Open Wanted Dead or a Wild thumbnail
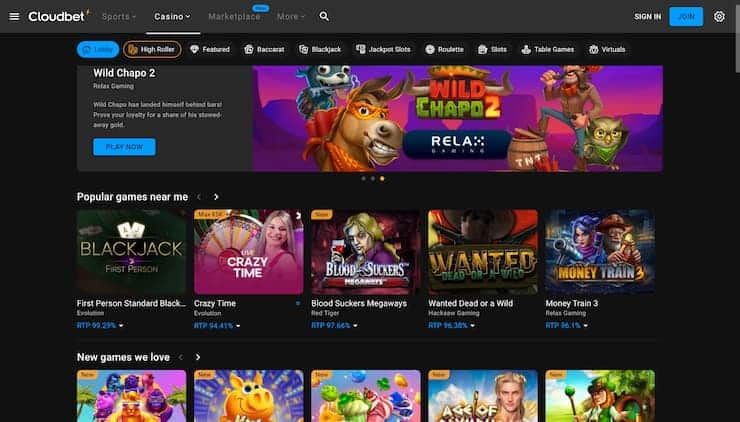Image resolution: width=740 pixels, height=422 pixels. (x=483, y=252)
